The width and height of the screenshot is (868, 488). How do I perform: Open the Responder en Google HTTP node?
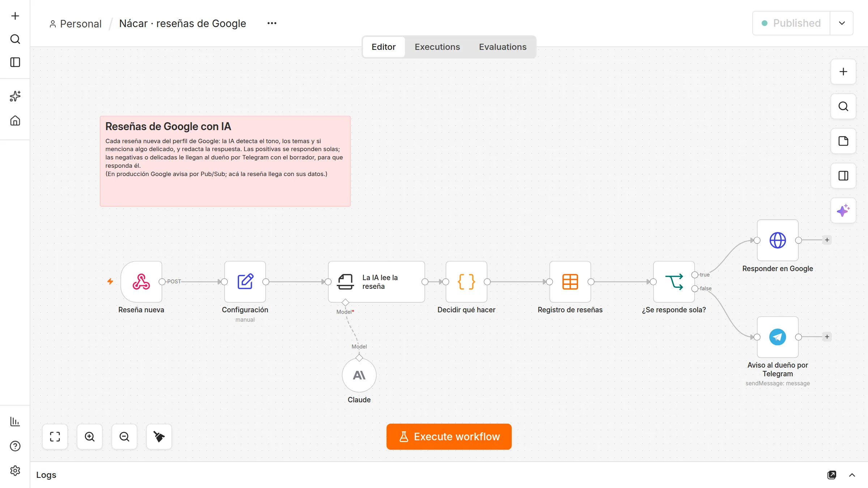(778, 240)
